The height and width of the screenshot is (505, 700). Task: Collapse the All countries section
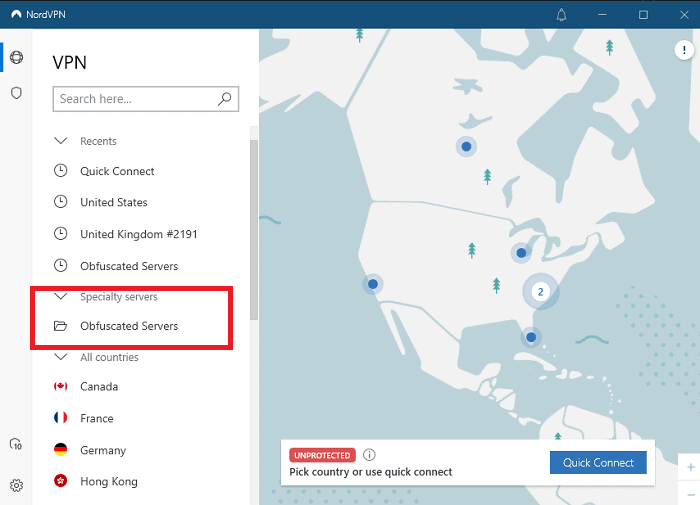(60, 357)
